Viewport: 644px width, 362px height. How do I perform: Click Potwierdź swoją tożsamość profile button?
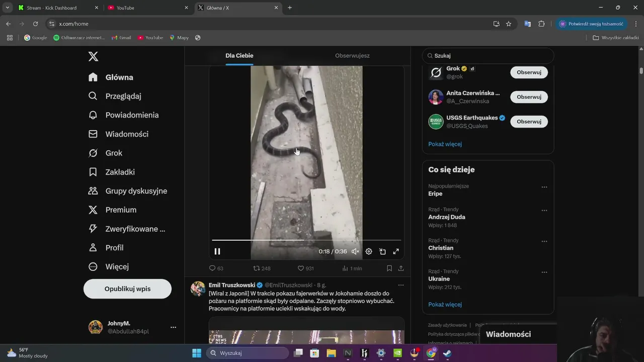(x=591, y=24)
